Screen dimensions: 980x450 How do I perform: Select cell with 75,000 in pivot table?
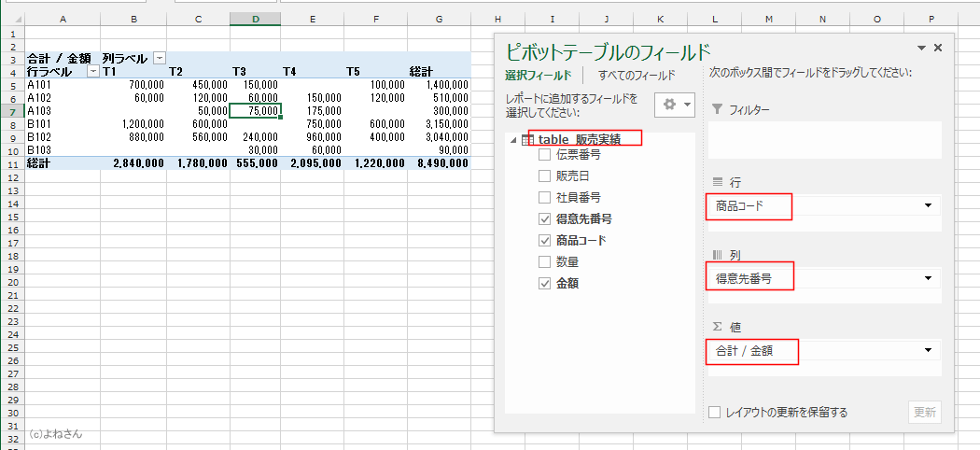255,110
